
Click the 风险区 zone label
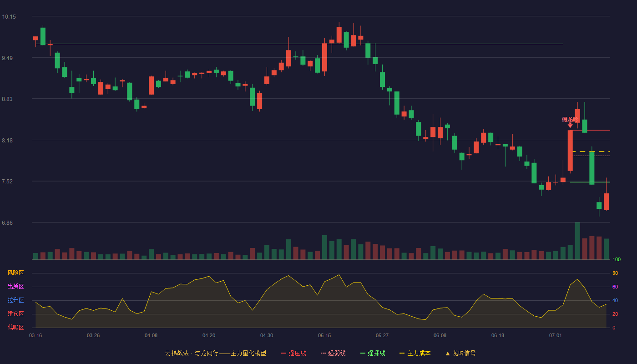pos(15,273)
